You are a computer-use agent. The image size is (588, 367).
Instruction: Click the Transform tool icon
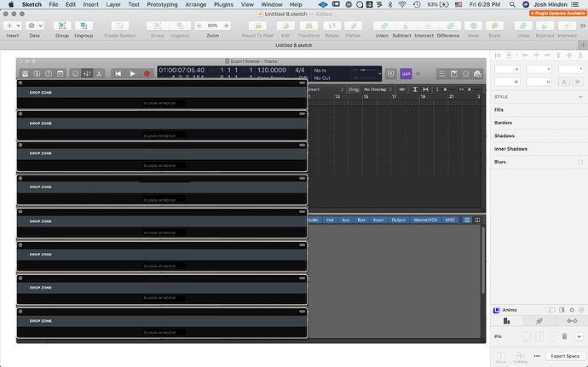pyautogui.click(x=308, y=26)
